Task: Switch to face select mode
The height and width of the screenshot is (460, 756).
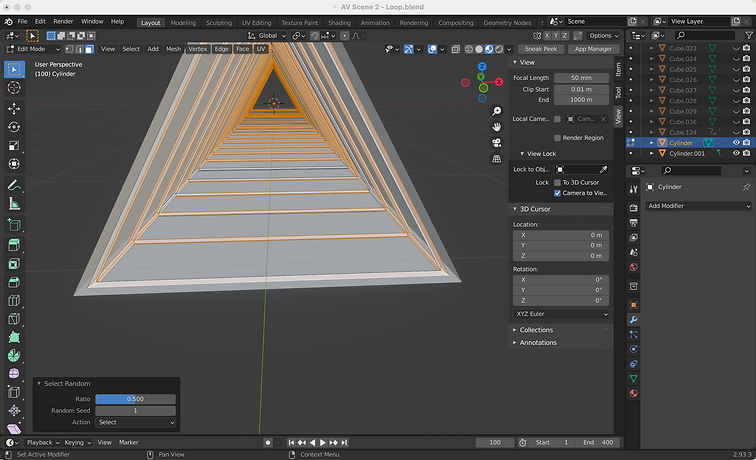Action: click(x=89, y=49)
